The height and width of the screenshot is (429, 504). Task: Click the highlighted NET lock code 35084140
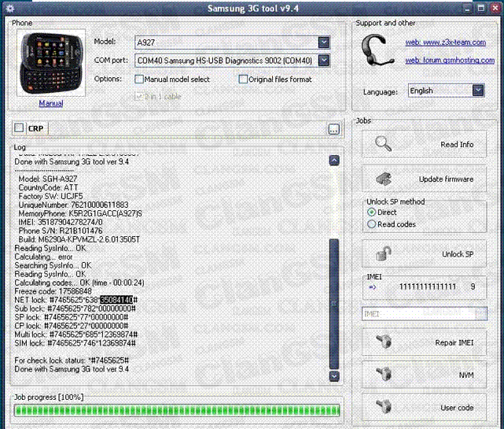pos(116,300)
